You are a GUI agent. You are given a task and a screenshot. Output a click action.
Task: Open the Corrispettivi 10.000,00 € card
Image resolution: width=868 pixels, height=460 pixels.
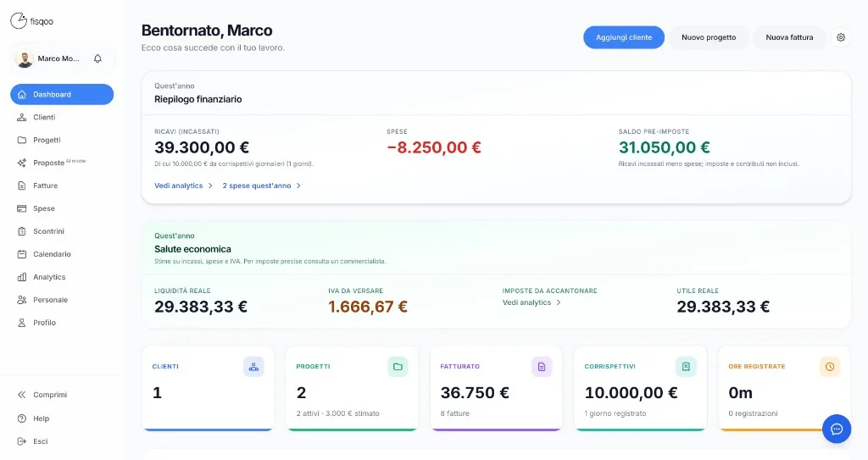640,387
